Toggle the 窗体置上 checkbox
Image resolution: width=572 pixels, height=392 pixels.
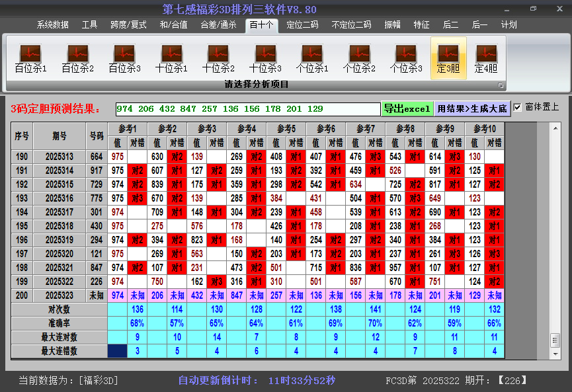tap(518, 108)
